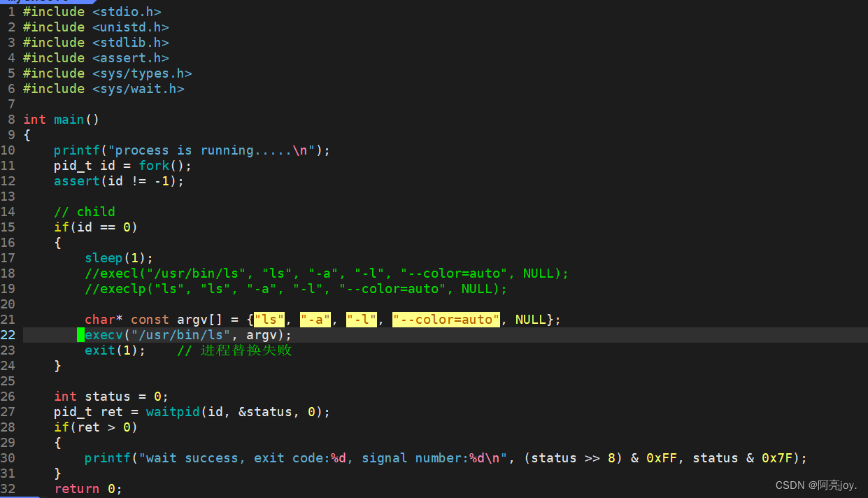Click the commented-out //execl line
868x498 pixels.
pyautogui.click(x=327, y=273)
